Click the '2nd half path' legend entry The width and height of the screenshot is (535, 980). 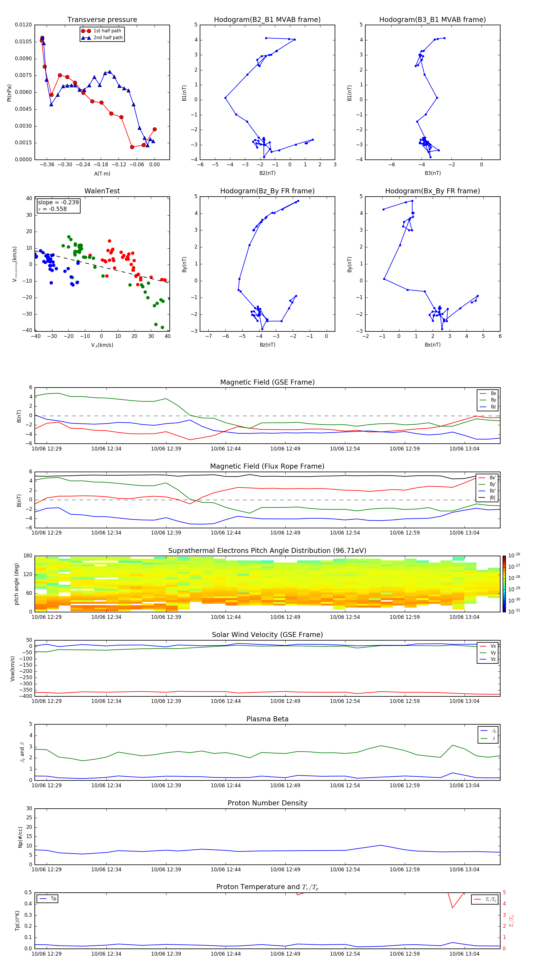102,38
